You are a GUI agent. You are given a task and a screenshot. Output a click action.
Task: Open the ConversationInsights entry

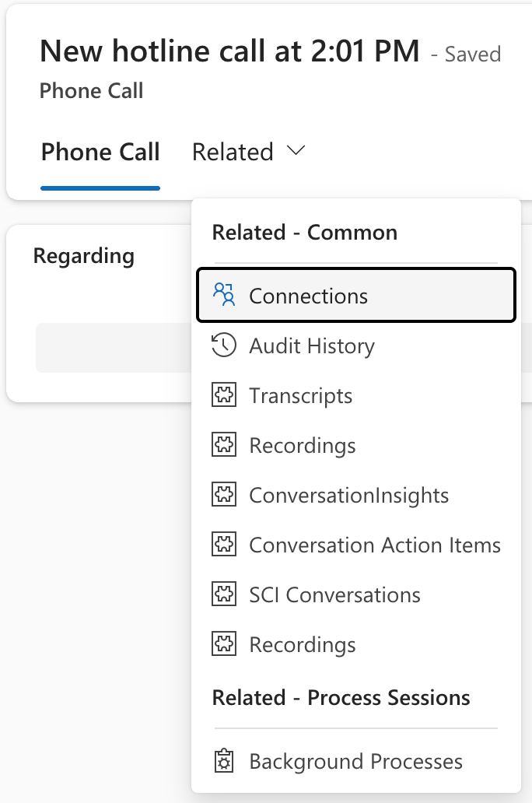point(348,495)
